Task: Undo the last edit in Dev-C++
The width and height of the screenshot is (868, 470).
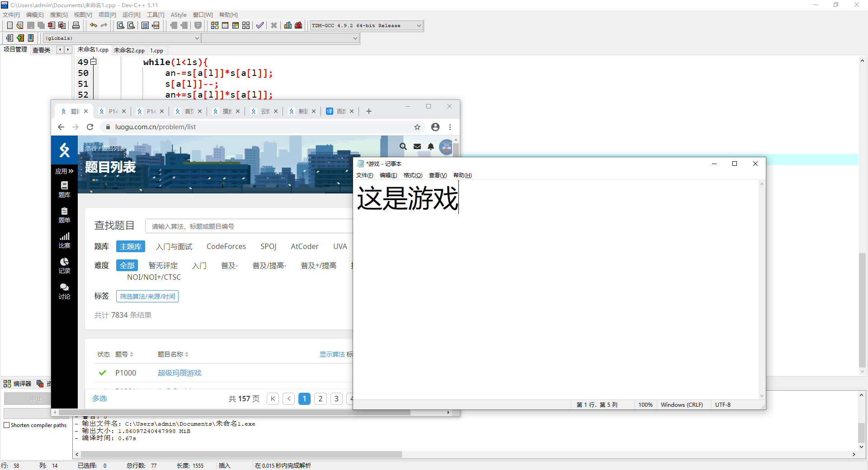Action: [x=94, y=25]
